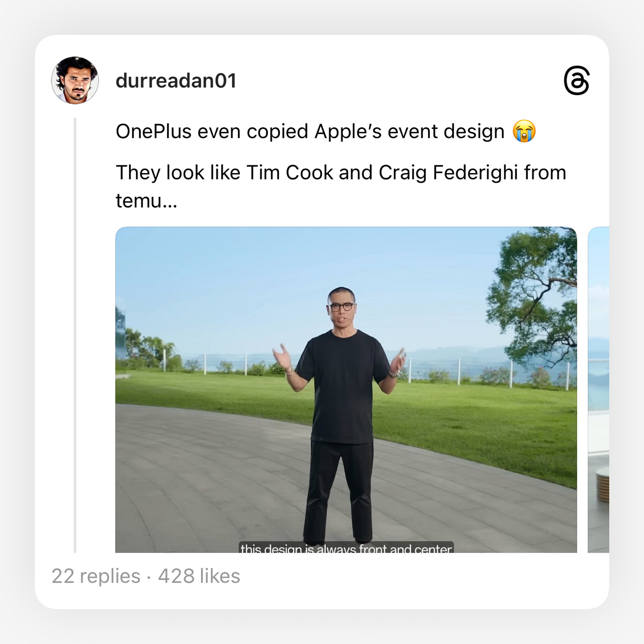Viewport: 644px width, 644px height.
Task: Show the 22 replies list
Action: pyautogui.click(x=96, y=576)
